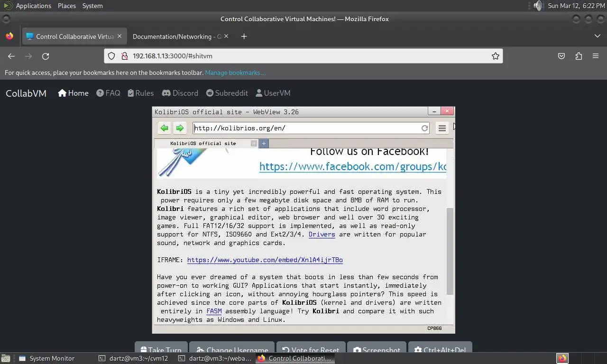The height and width of the screenshot is (364, 607).
Task: Bookmark this page with the star icon
Action: point(496,56)
